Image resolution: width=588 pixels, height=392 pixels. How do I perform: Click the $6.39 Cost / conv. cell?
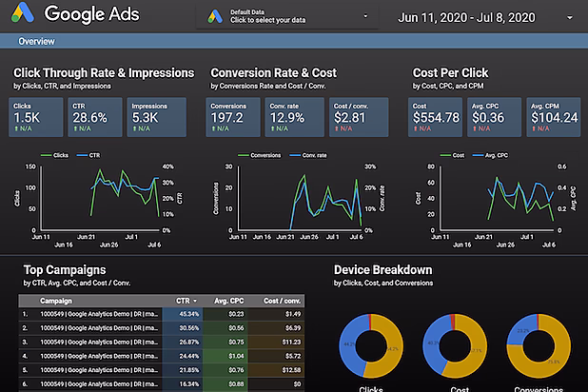click(276, 328)
